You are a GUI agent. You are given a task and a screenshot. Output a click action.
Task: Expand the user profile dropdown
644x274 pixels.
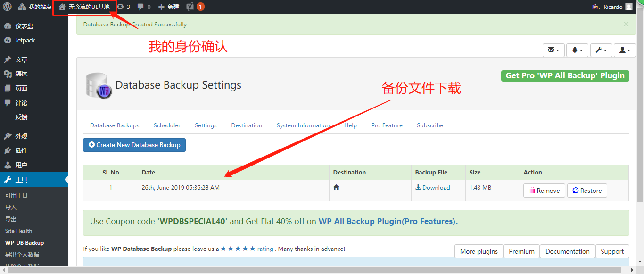point(625,50)
